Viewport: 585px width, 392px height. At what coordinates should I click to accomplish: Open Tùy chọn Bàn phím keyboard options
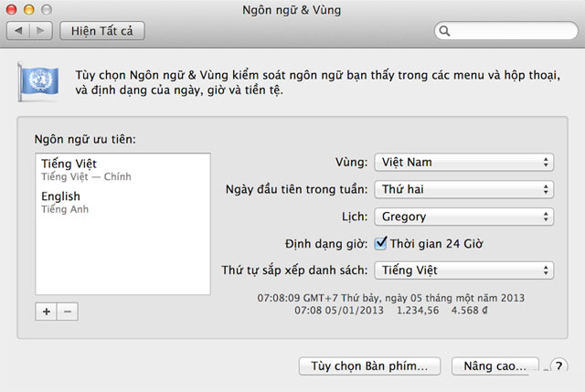click(x=369, y=366)
